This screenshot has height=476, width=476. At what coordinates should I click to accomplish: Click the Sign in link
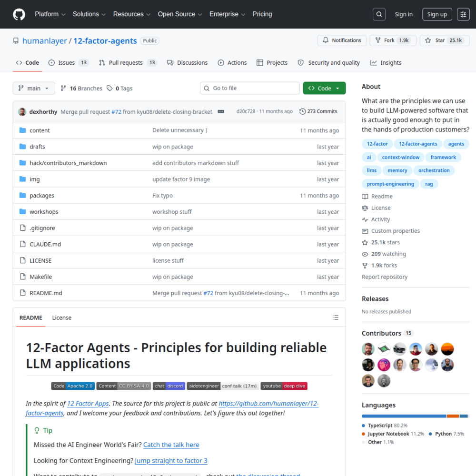coord(404,14)
